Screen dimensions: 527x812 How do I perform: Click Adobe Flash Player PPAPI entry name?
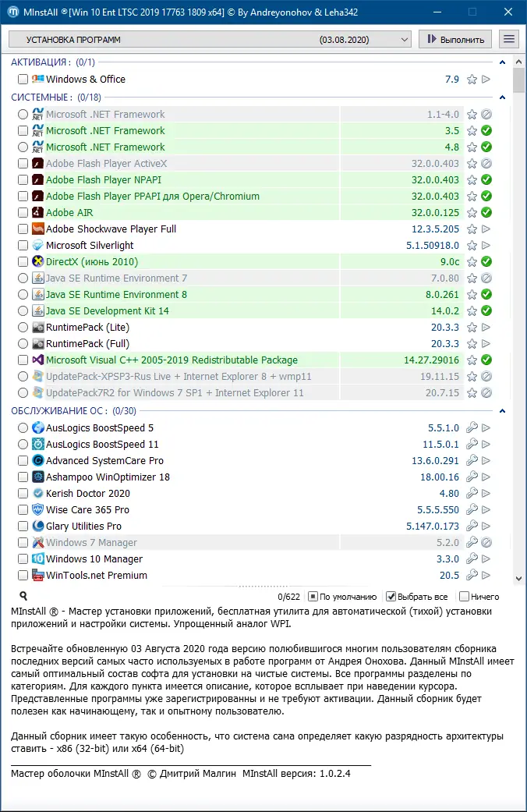[153, 197]
